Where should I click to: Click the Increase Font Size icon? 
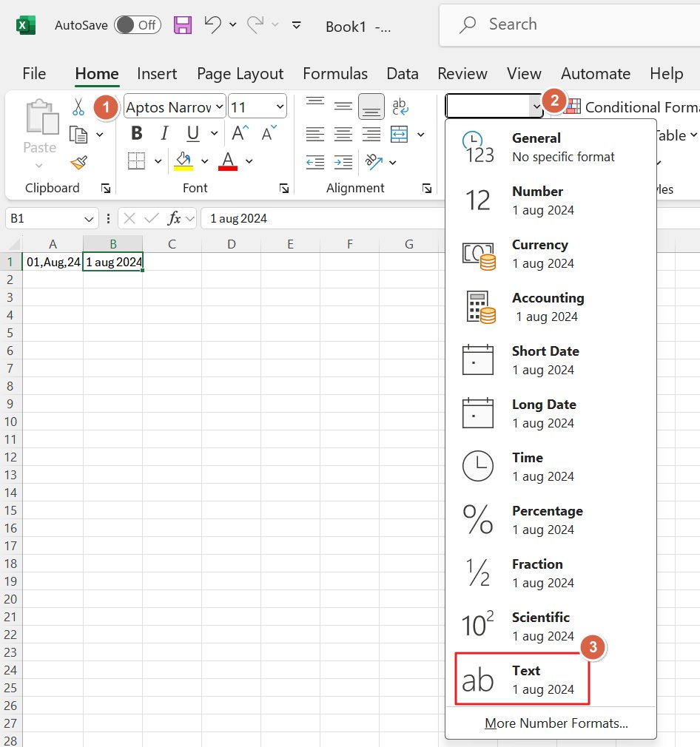point(239,134)
